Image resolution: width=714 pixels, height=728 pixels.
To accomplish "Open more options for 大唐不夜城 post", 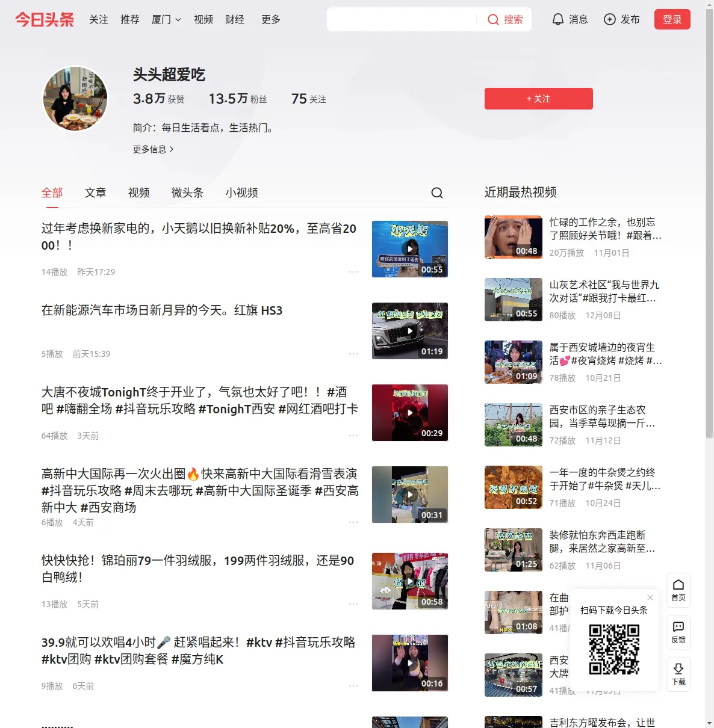I will coord(353,436).
